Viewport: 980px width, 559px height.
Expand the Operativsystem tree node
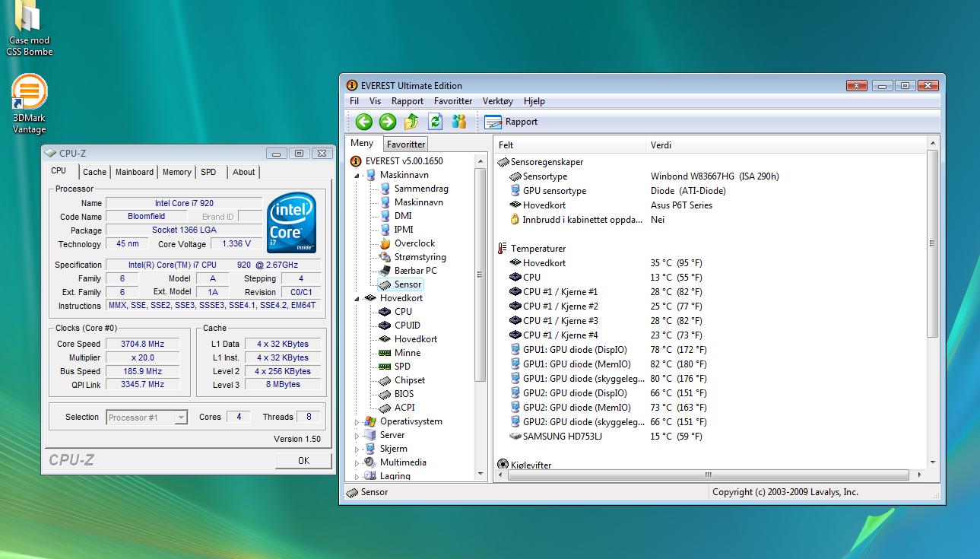[x=357, y=422]
